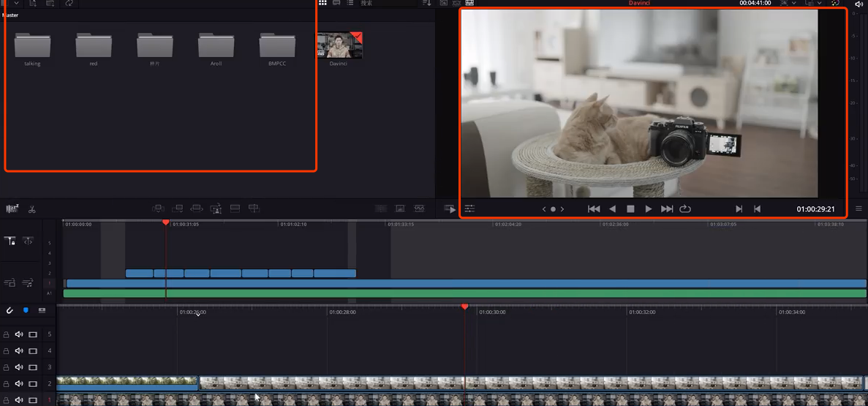Disable video on track 3
The image size is (868, 406).
[x=33, y=367]
